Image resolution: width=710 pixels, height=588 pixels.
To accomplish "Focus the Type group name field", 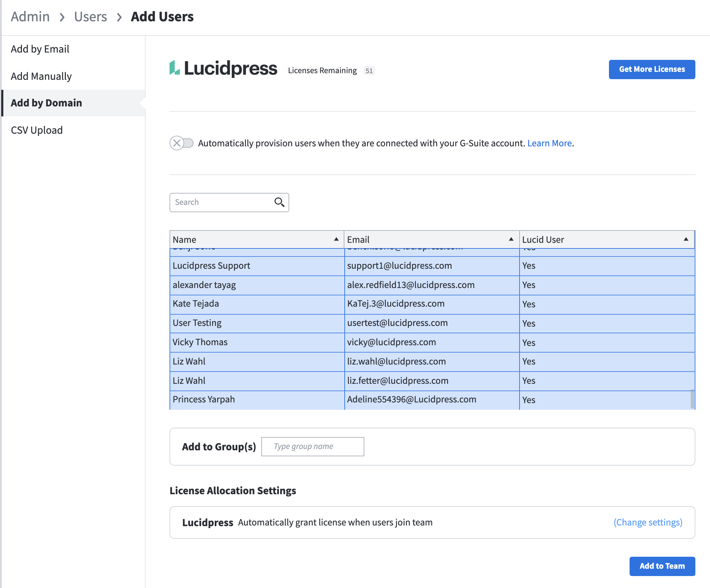I will tap(313, 447).
